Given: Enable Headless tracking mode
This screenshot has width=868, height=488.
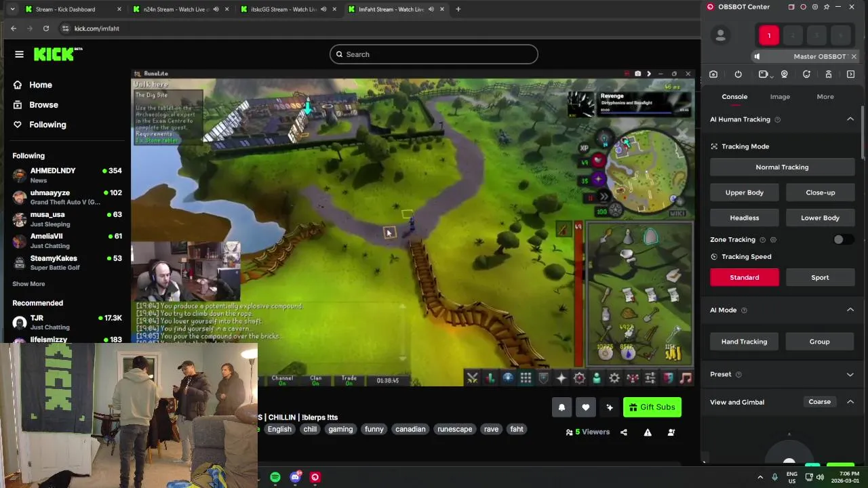Looking at the screenshot, I should [745, 218].
